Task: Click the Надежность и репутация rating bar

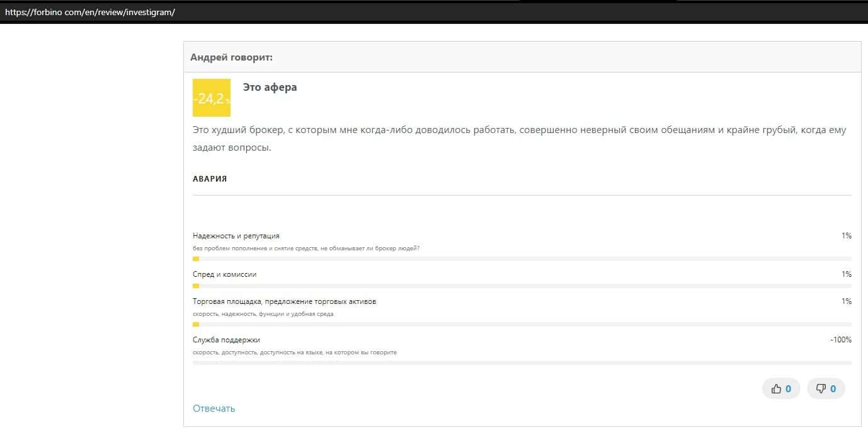Action: pos(522,259)
